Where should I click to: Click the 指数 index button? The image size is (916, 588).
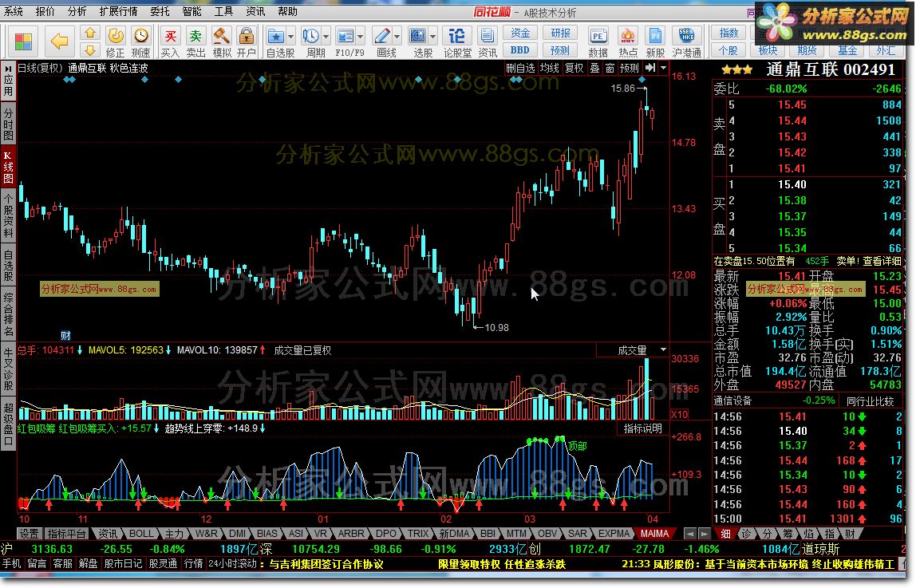(x=728, y=33)
